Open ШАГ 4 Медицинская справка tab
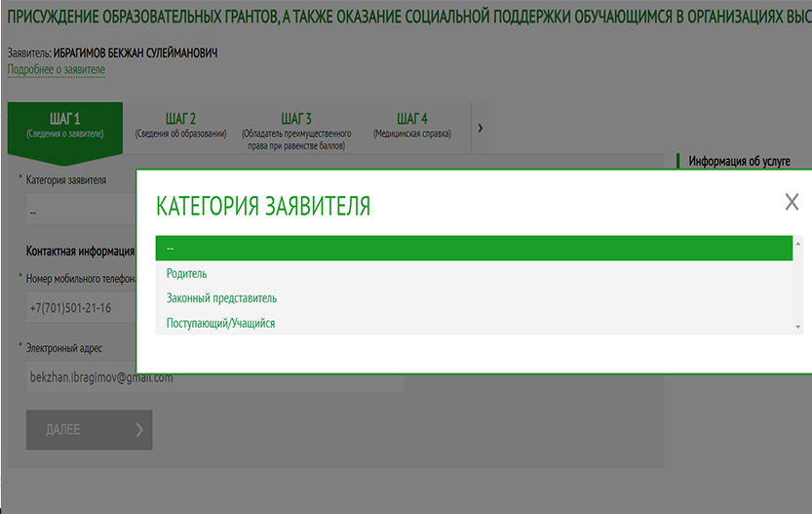Viewport: 812px width, 514px height. (x=411, y=126)
